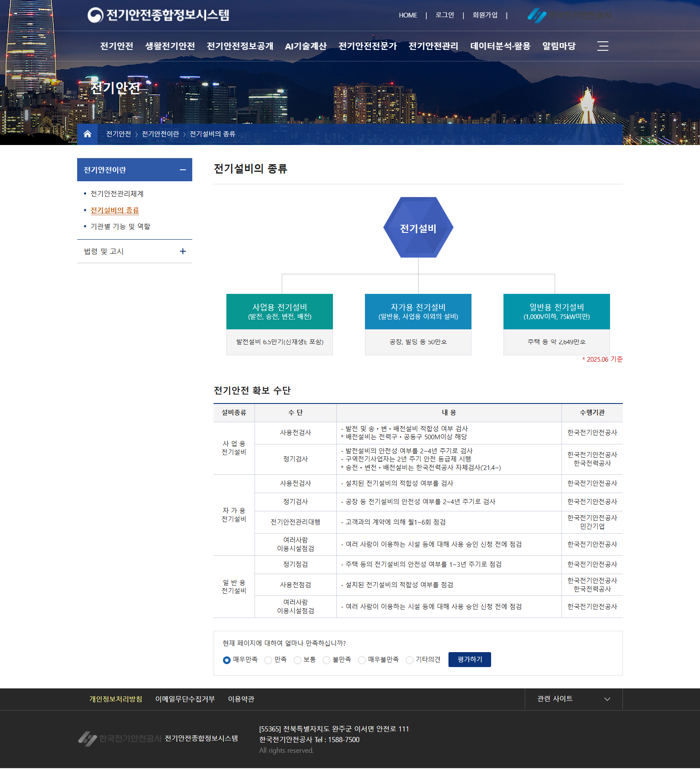Expand the 법령 및 고시 sidebar section
This screenshot has height=769, width=700.
pos(183,251)
